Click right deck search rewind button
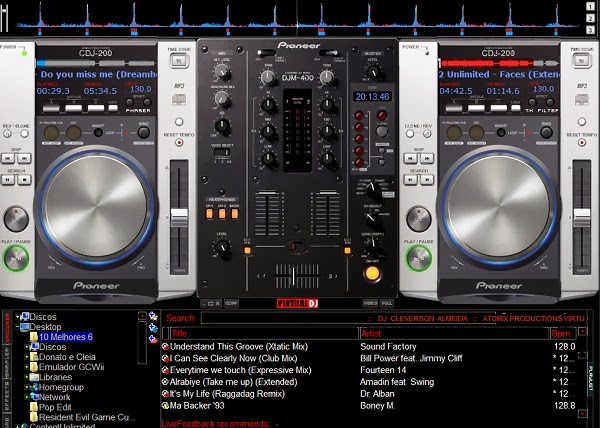Screen dimensions: 600x428 tap(411, 179)
